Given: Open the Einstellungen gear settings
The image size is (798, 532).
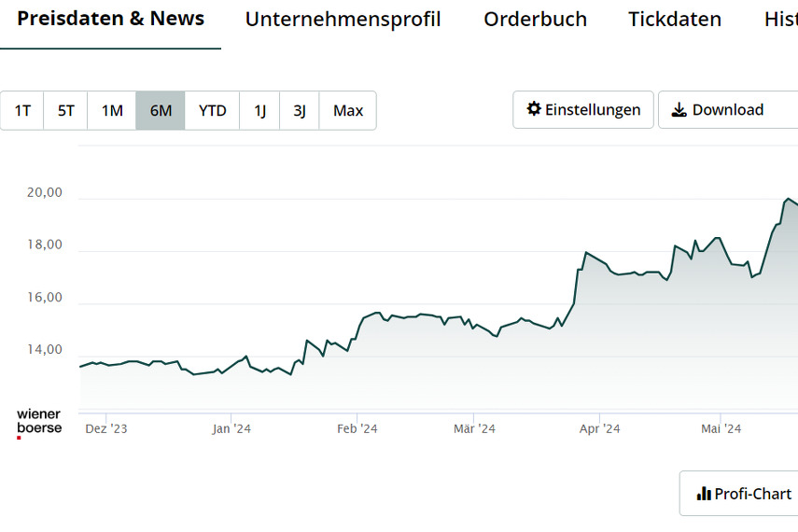Looking at the screenshot, I should [x=583, y=109].
